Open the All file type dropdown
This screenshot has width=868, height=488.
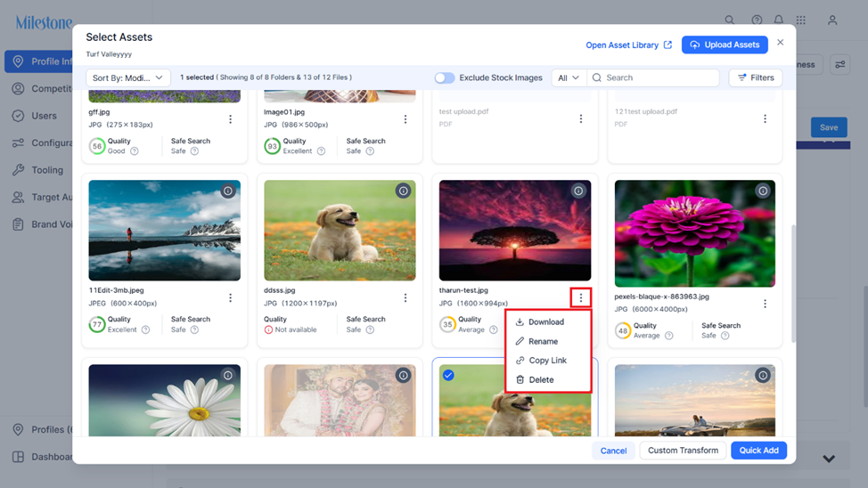(569, 78)
